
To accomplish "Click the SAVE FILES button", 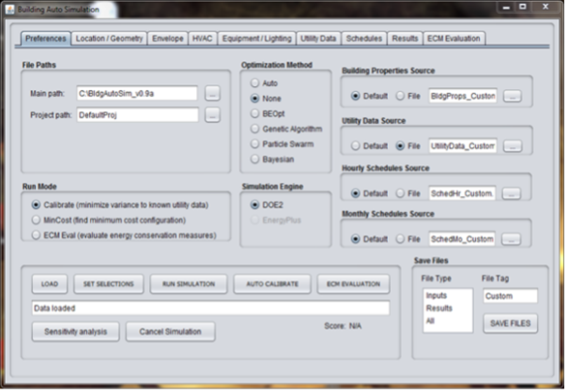I will pos(510,324).
